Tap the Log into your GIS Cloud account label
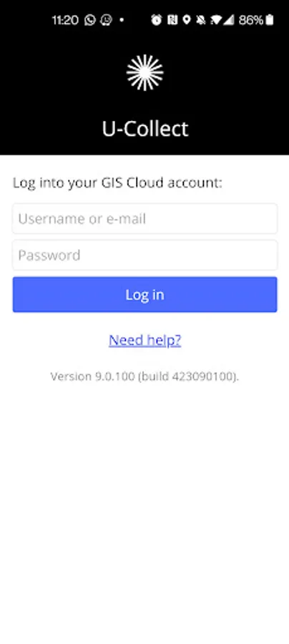The image size is (289, 644). point(117,182)
